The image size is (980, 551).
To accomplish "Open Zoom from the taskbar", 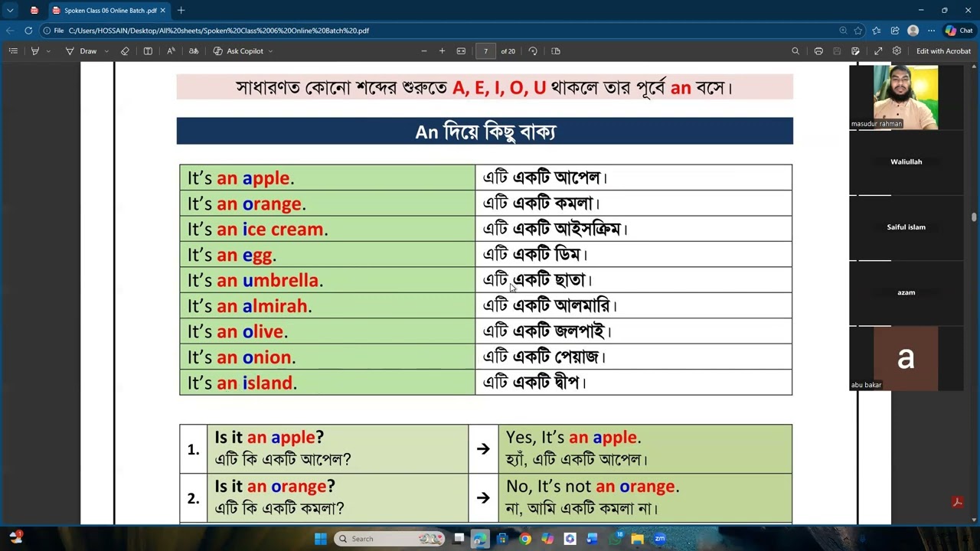I will 660,539.
